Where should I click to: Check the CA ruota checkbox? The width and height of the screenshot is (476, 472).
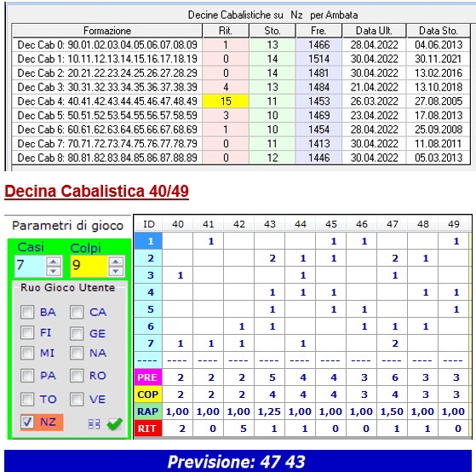click(77, 312)
